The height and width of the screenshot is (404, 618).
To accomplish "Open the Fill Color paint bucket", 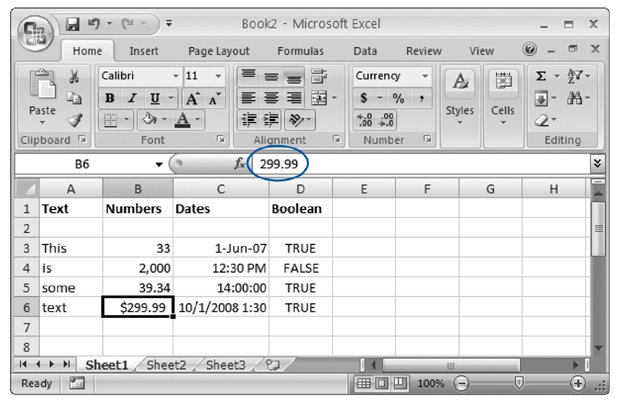I will pyautogui.click(x=150, y=119).
